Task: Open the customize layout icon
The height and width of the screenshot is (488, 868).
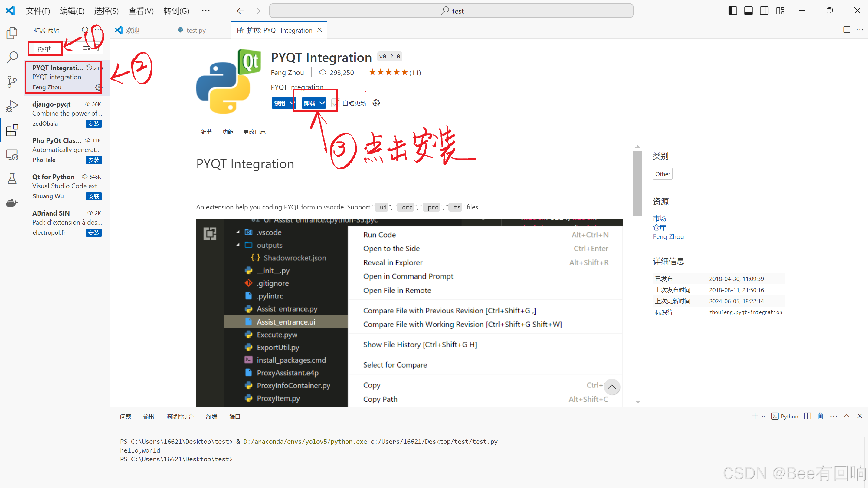Action: [x=780, y=11]
